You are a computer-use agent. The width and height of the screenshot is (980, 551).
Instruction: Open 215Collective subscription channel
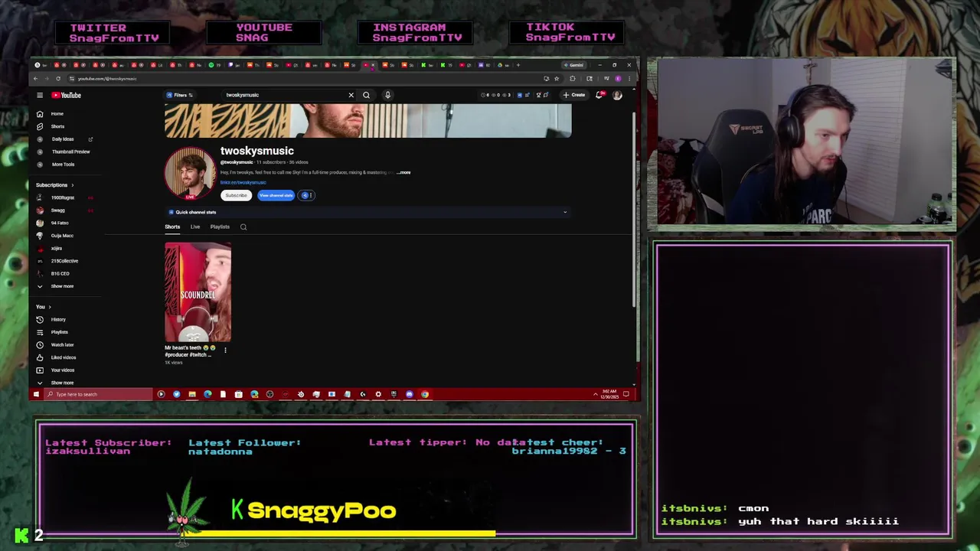pos(64,261)
